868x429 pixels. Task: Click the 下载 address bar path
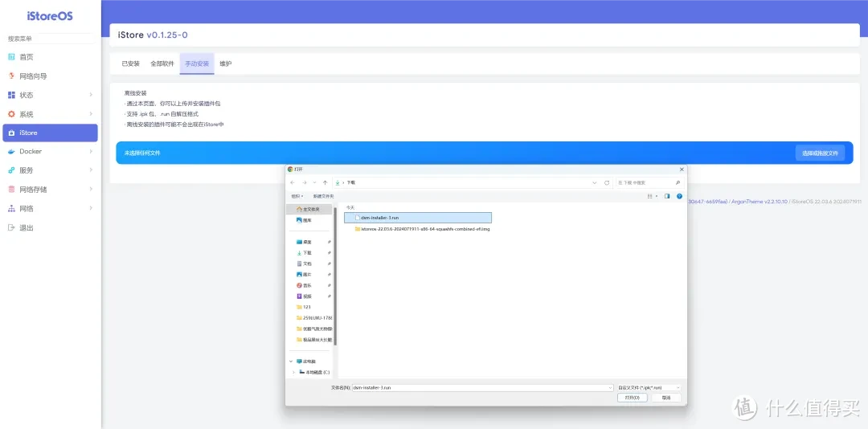351,182
